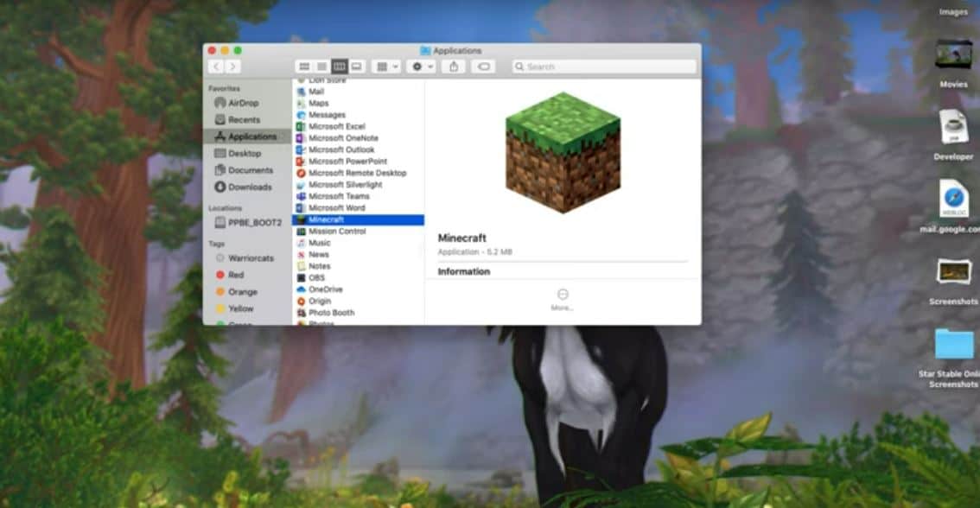Switch Finder to gallery view
This screenshot has width=980, height=508.
[356, 67]
